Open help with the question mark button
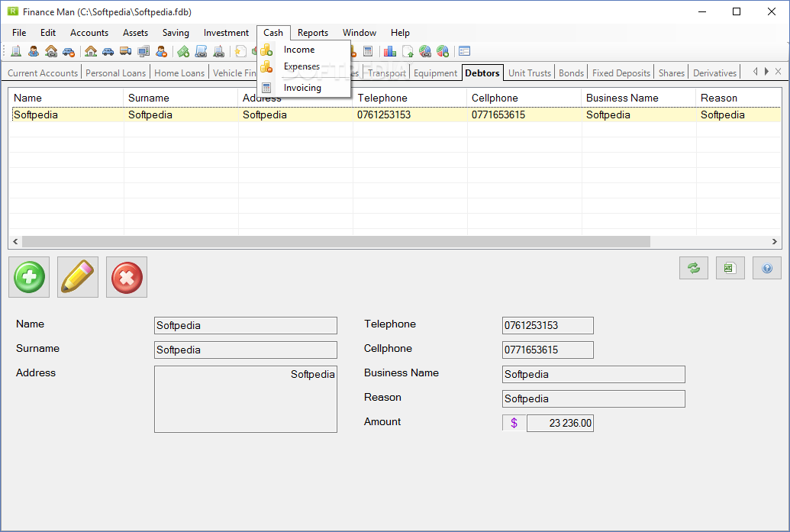Screen dimensions: 790x532 click(x=767, y=268)
